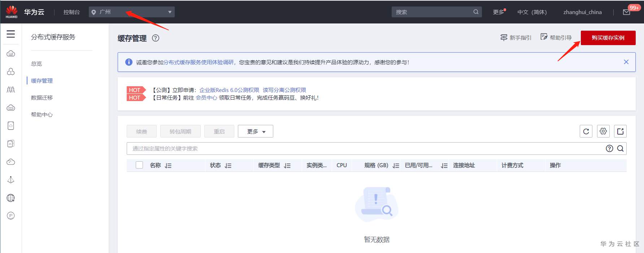Click the 计费方式 column header
644x253 pixels.
coord(512,165)
